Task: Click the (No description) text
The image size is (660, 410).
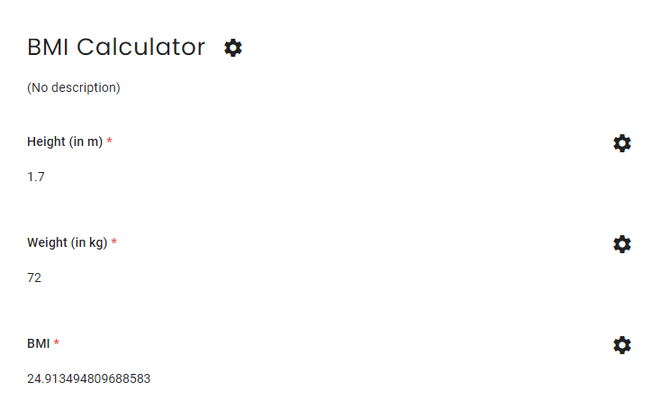Action: coord(73,88)
